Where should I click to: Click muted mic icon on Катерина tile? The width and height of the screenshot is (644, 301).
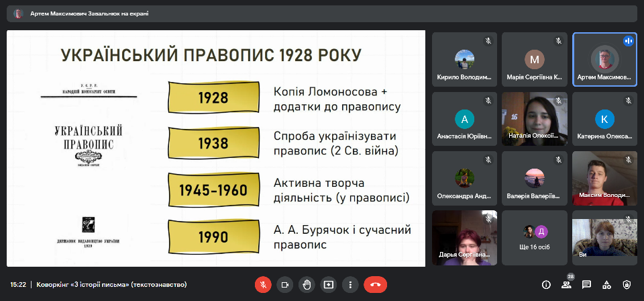(x=629, y=100)
